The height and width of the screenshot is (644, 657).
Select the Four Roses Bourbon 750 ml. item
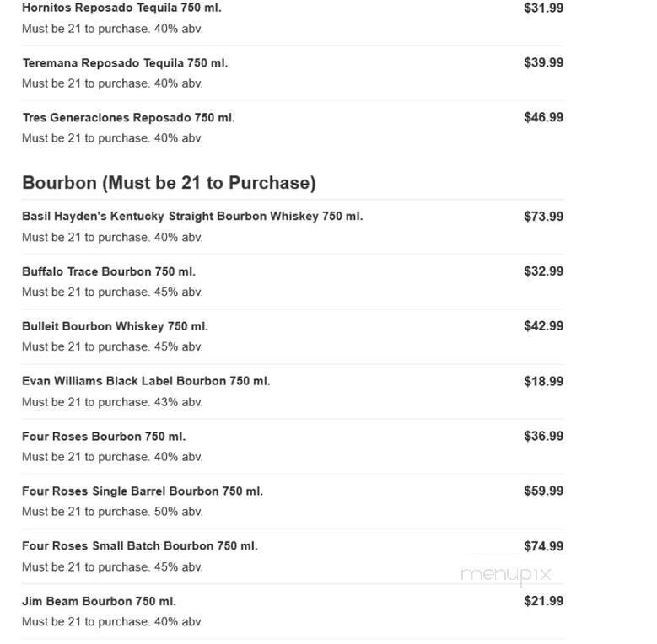click(x=104, y=437)
